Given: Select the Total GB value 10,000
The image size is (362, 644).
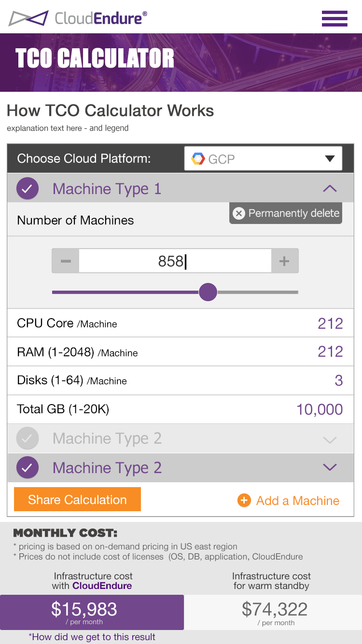Looking at the screenshot, I should (x=320, y=409).
